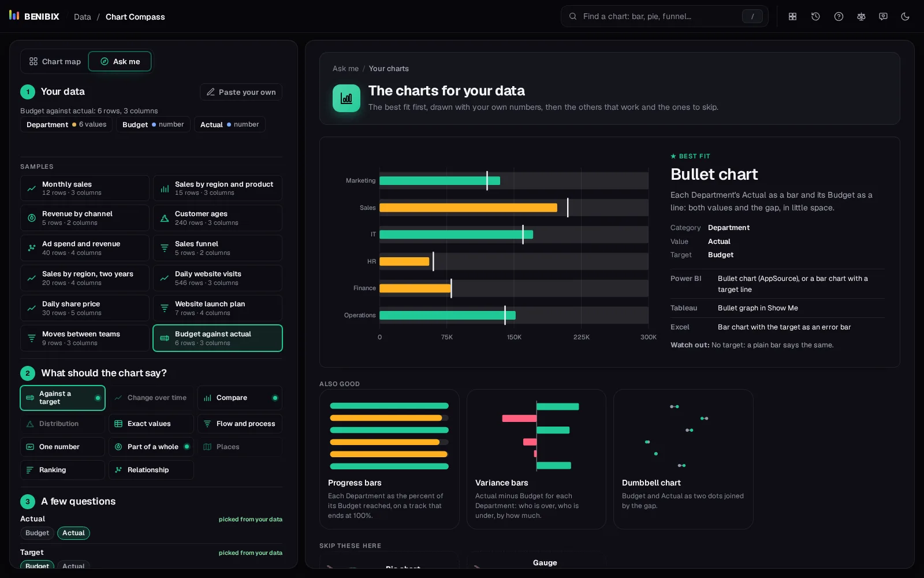Click the Marketing bar in bullet chart

439,180
